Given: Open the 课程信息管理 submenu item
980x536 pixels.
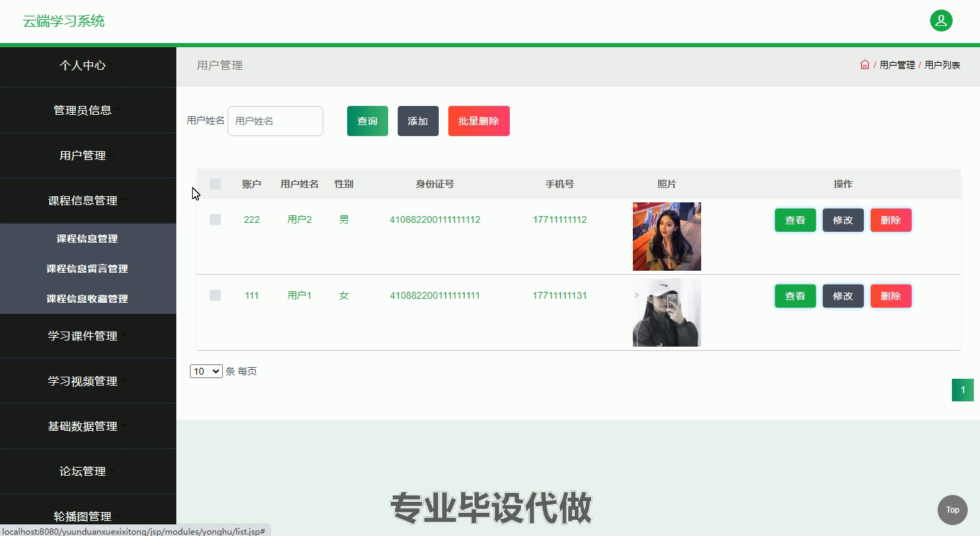Looking at the screenshot, I should coord(87,239).
